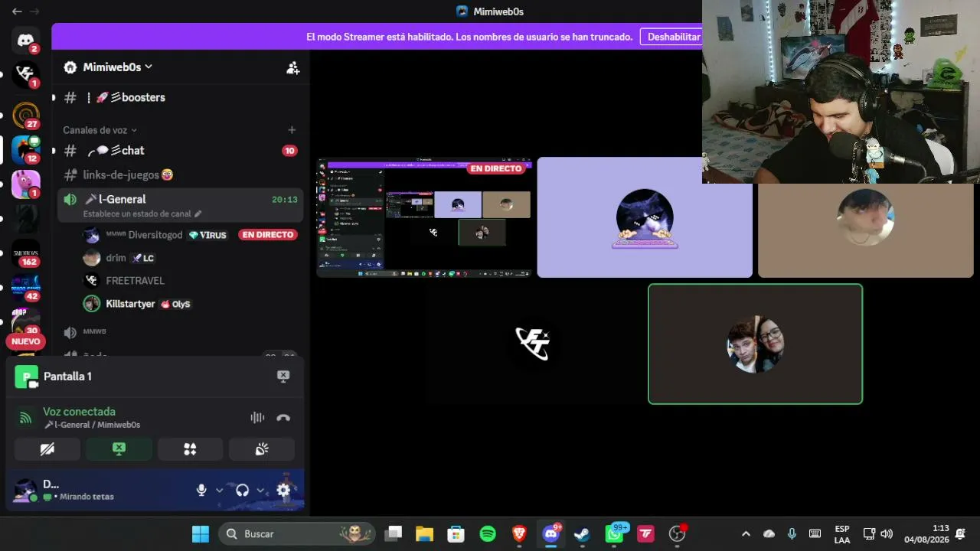Click the invite people icon beside Mimiweb0s
Image resolution: width=980 pixels, height=551 pixels.
click(292, 67)
